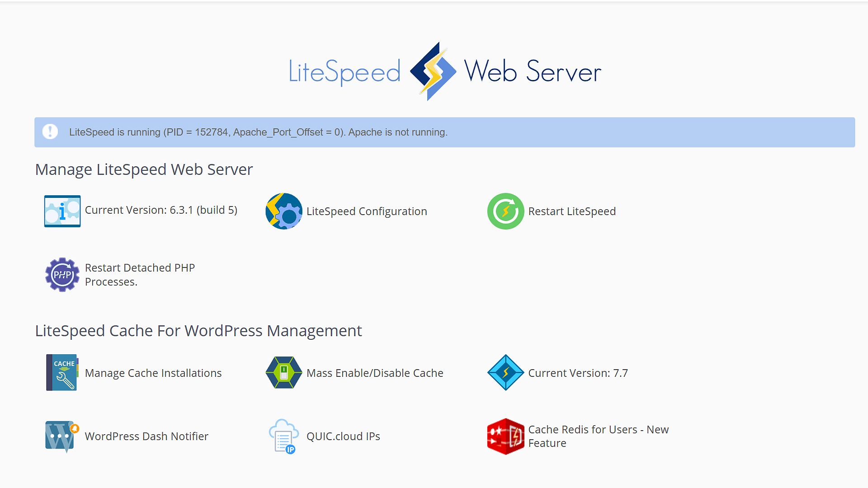This screenshot has height=488, width=868.
Task: Click the alert exclamation icon in status banner
Action: 50,132
